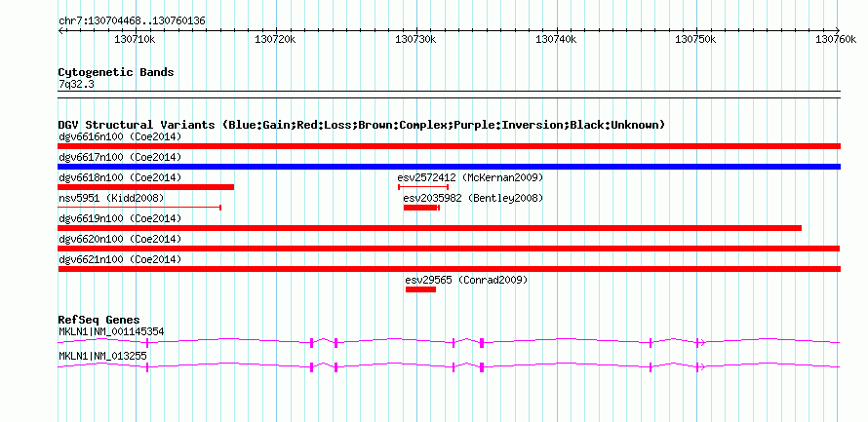This screenshot has width=868, height=422.
Task: Open the dgv6621n100 (Coe2014) variant label
Action: tap(120, 259)
